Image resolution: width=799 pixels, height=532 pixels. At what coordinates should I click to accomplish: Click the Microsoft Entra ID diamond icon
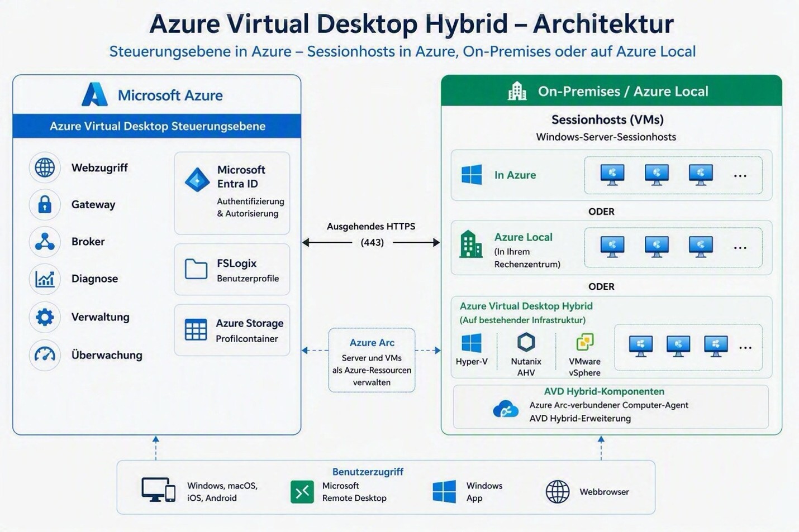197,180
